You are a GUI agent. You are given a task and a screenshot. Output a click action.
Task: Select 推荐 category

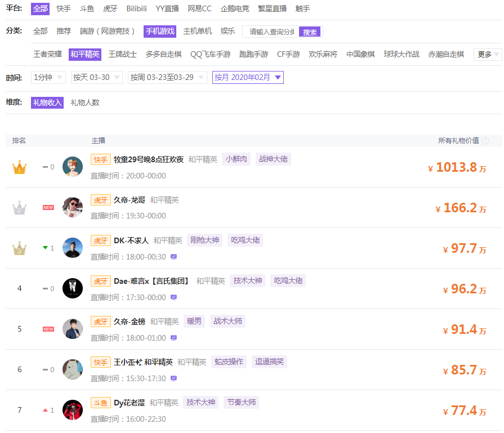[x=64, y=31]
